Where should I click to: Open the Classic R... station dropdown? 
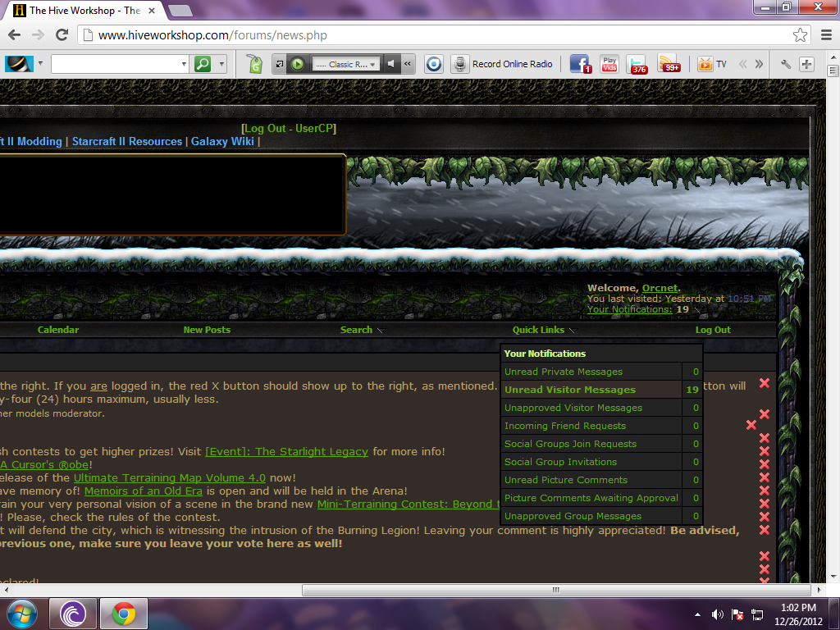(x=346, y=64)
